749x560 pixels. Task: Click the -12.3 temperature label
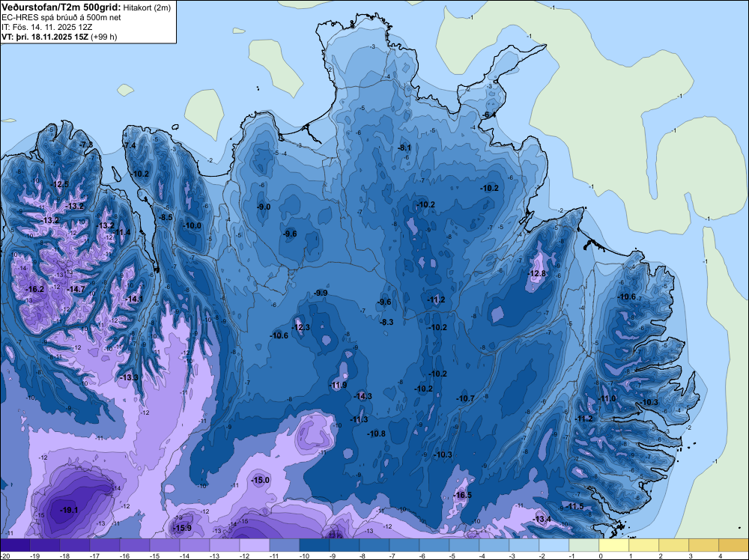coord(300,327)
